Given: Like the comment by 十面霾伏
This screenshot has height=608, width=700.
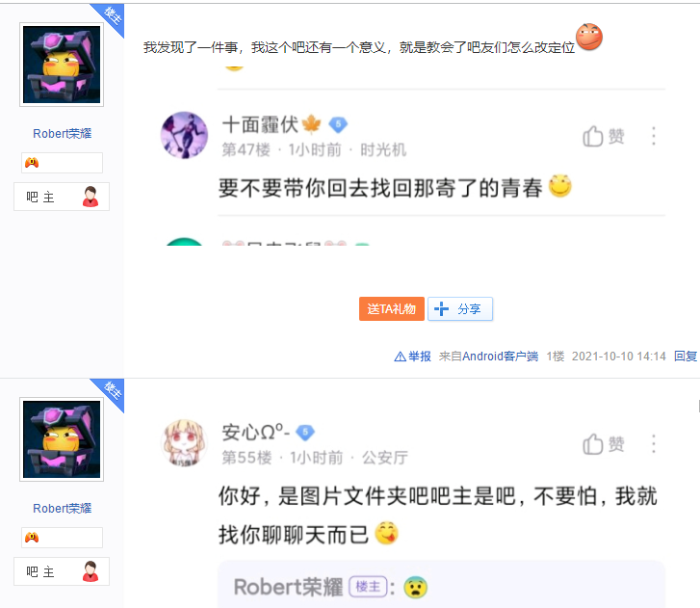Looking at the screenshot, I should click(603, 136).
